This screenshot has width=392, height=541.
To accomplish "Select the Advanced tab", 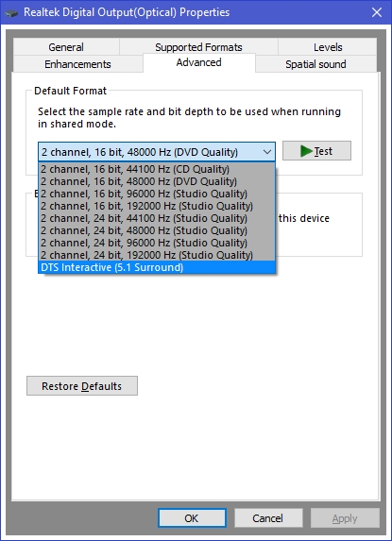I will coord(199,63).
